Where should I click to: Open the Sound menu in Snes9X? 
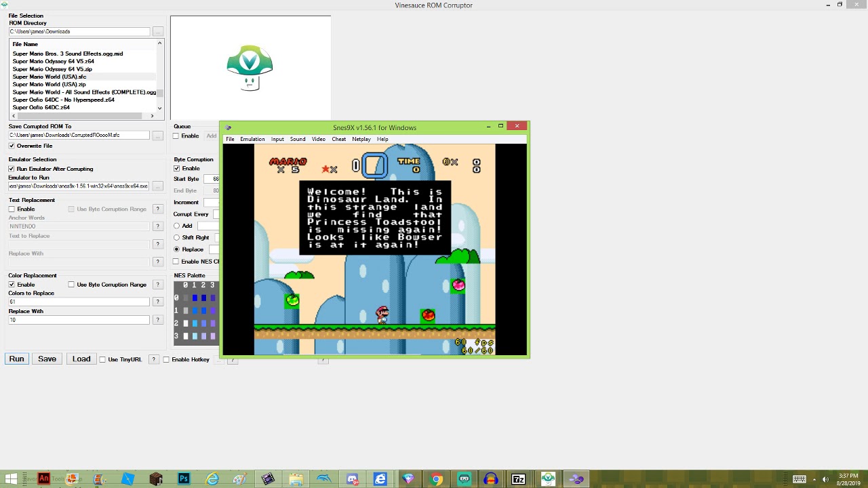298,139
